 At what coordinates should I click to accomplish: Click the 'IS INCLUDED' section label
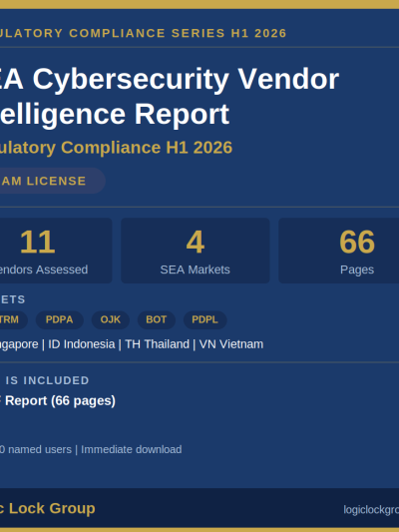pos(48,380)
